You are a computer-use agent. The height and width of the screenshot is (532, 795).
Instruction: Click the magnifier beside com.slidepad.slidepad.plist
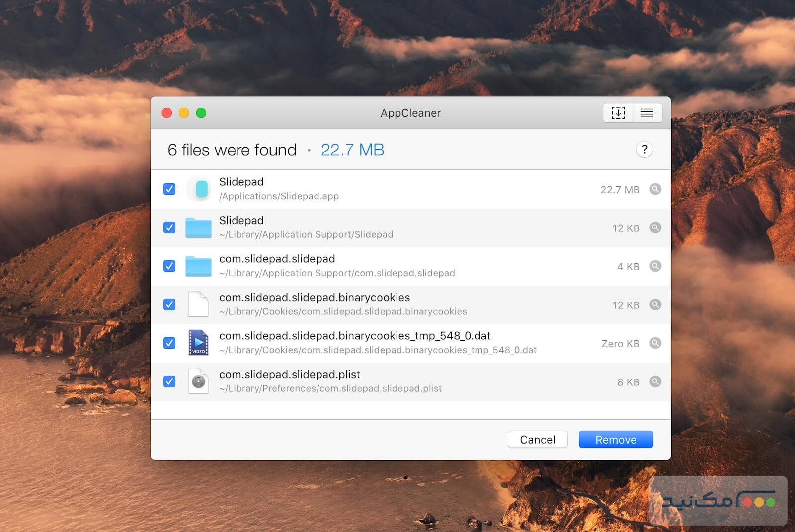(x=656, y=382)
